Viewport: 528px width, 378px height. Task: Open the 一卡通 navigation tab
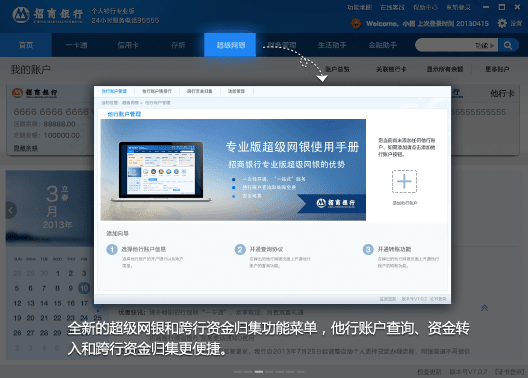pos(77,45)
